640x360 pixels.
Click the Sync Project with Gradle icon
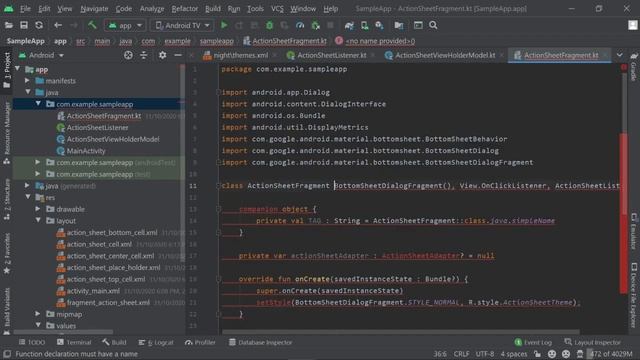349,25
